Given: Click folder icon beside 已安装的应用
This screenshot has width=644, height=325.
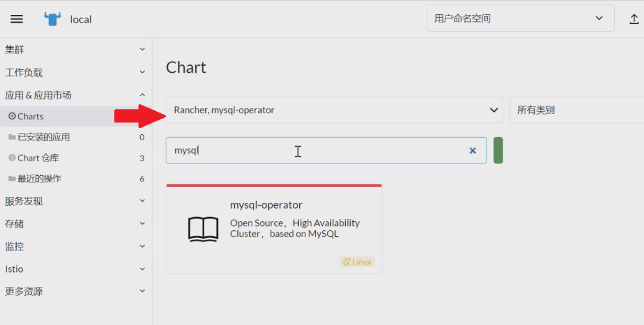Looking at the screenshot, I should click(x=12, y=137).
